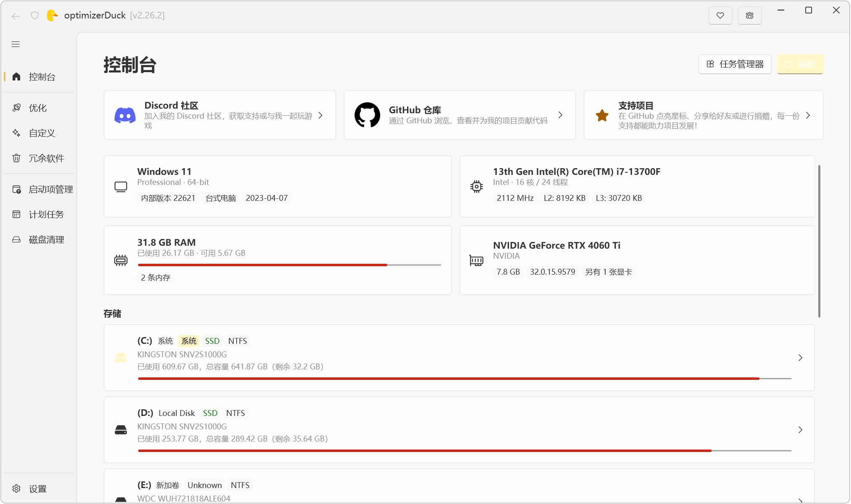Click the optimizerDuck duck logo

coord(52,16)
